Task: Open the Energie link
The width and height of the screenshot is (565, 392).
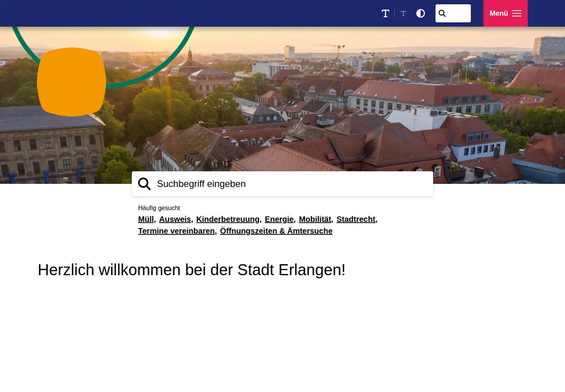Action: 279,219
